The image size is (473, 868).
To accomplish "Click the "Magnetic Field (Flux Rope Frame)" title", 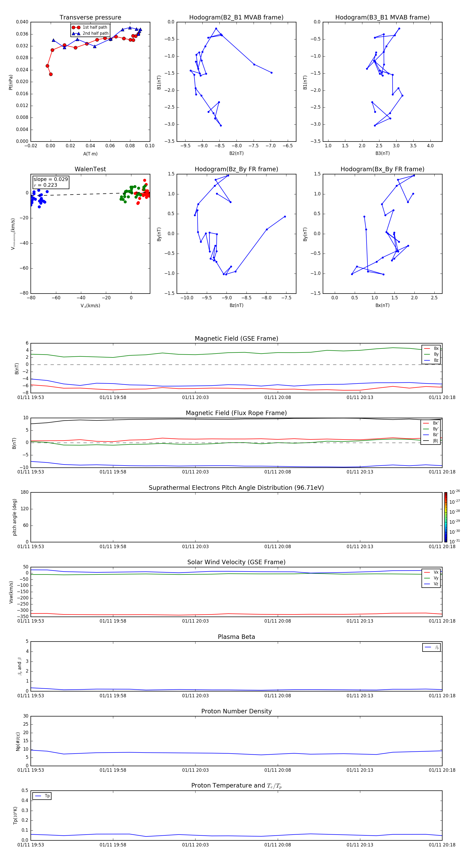I will tap(236, 413).
